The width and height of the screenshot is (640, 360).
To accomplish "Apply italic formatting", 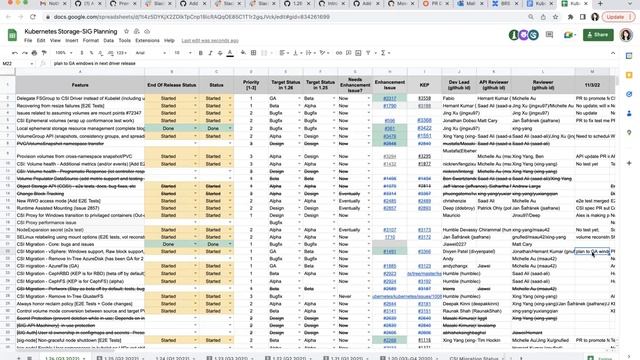I will (x=210, y=53).
